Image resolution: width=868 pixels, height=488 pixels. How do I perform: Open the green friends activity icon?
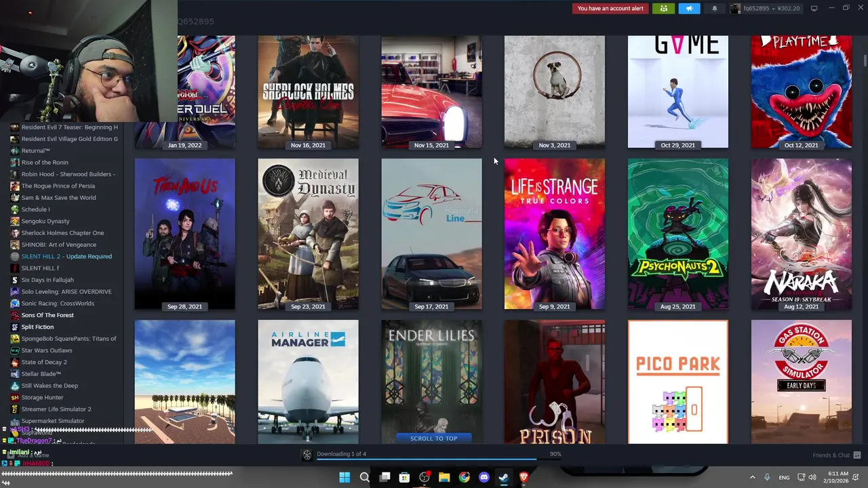point(663,8)
